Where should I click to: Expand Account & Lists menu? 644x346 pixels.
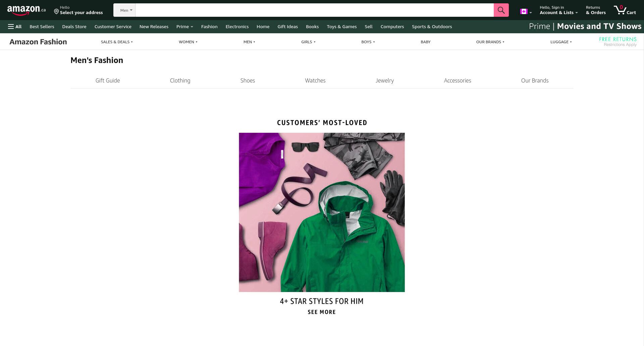pyautogui.click(x=558, y=10)
